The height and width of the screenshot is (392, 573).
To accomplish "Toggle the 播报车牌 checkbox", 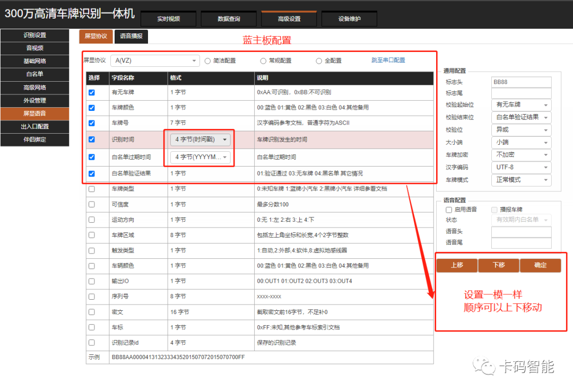I will click(494, 210).
